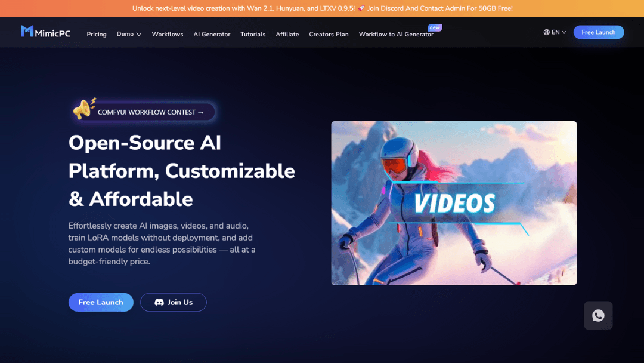Click the megaphone contest icon
The height and width of the screenshot is (363, 644).
click(83, 109)
